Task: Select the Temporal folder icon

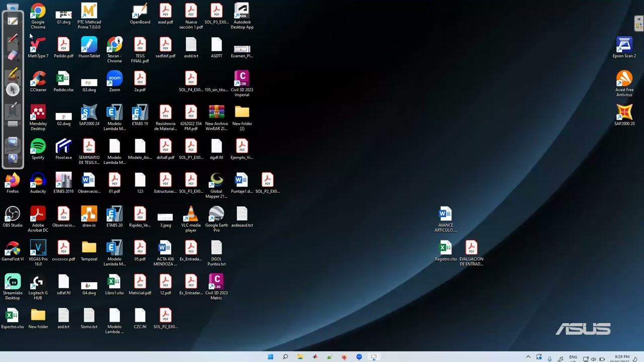Action: point(89,250)
